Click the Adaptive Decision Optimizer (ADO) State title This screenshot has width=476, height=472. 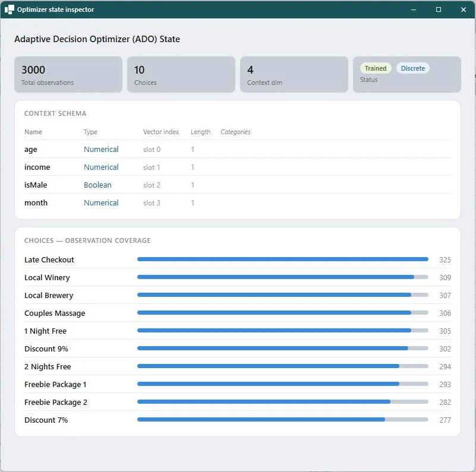(97, 39)
